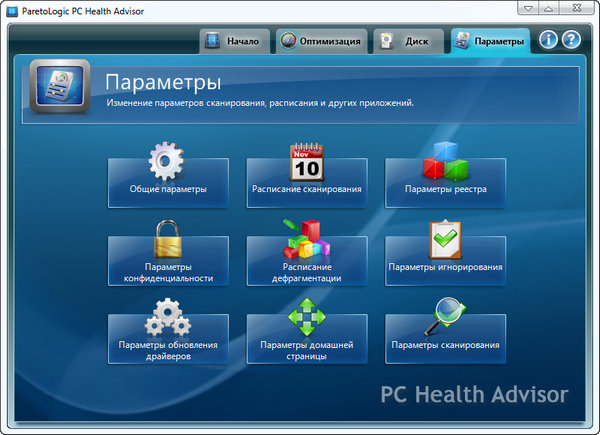Click the Параметры домашней страницы button
600x435 pixels.
coord(306,349)
